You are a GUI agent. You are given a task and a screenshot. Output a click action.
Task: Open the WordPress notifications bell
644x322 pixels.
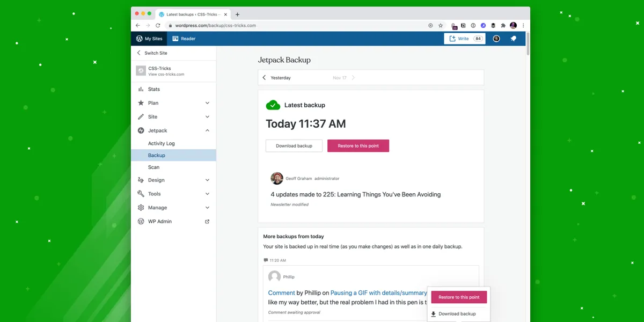click(x=514, y=39)
